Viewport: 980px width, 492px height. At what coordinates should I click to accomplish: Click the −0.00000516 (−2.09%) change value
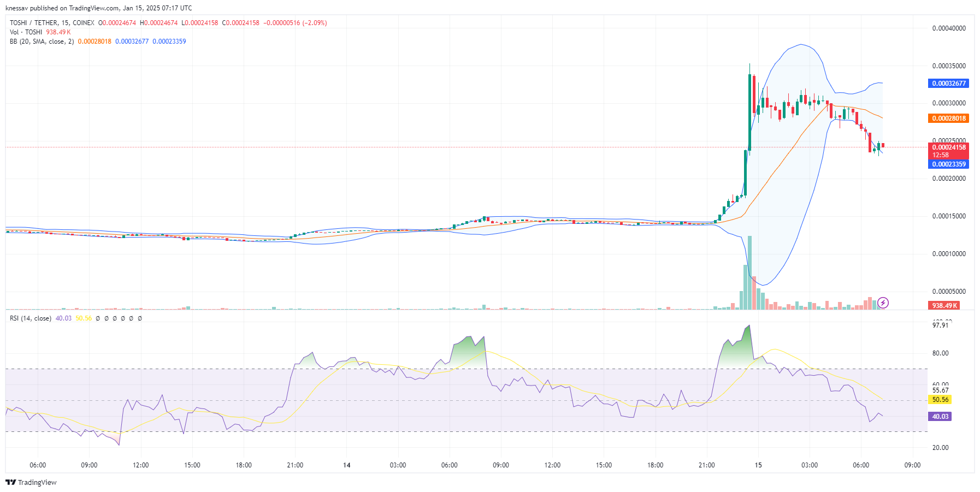(x=295, y=23)
